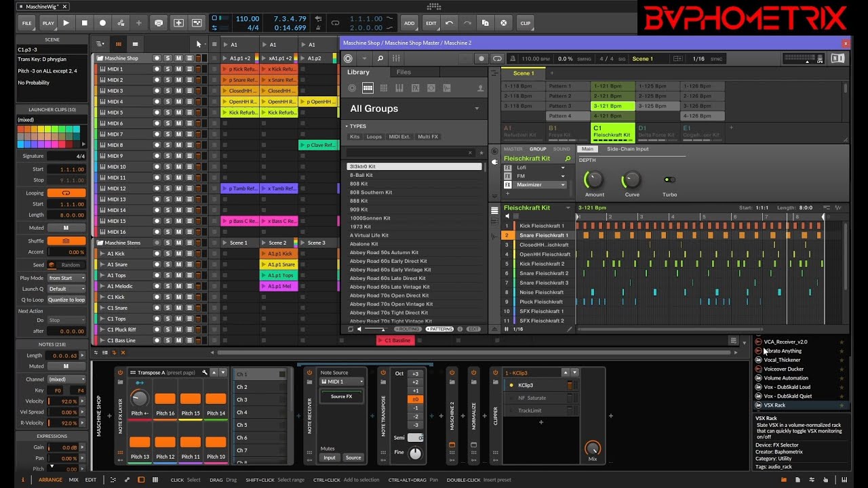868x488 pixels.
Task: Click the transport Record circle button
Action: click(x=102, y=22)
